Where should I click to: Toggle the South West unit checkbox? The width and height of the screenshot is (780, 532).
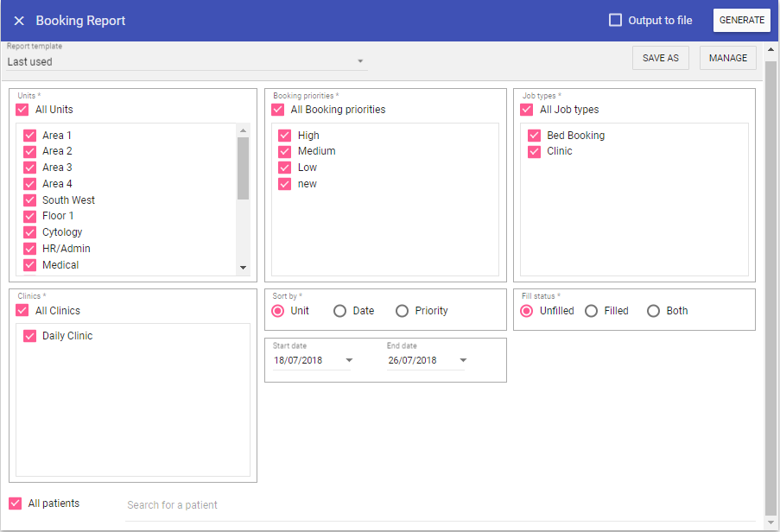click(x=29, y=200)
